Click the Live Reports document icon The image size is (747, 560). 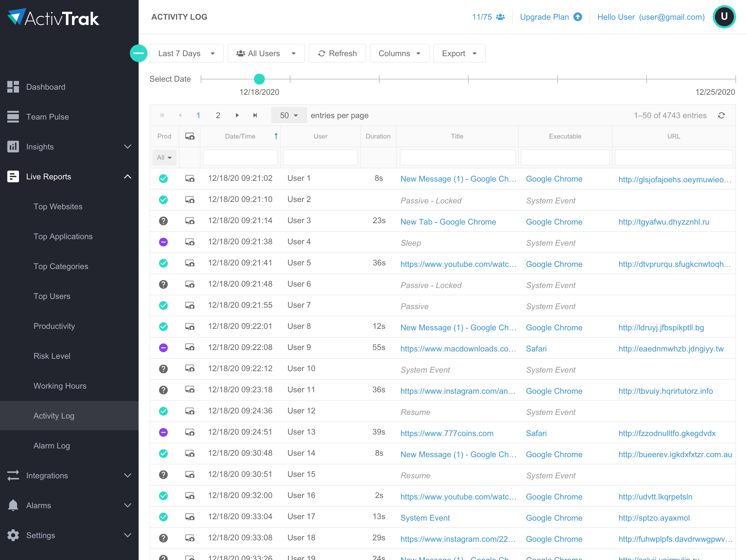pyautogui.click(x=13, y=176)
